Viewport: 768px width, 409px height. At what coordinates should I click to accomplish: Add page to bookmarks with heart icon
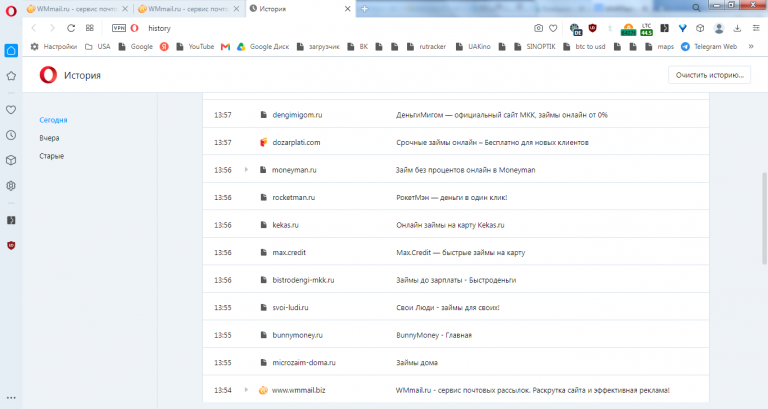point(553,28)
